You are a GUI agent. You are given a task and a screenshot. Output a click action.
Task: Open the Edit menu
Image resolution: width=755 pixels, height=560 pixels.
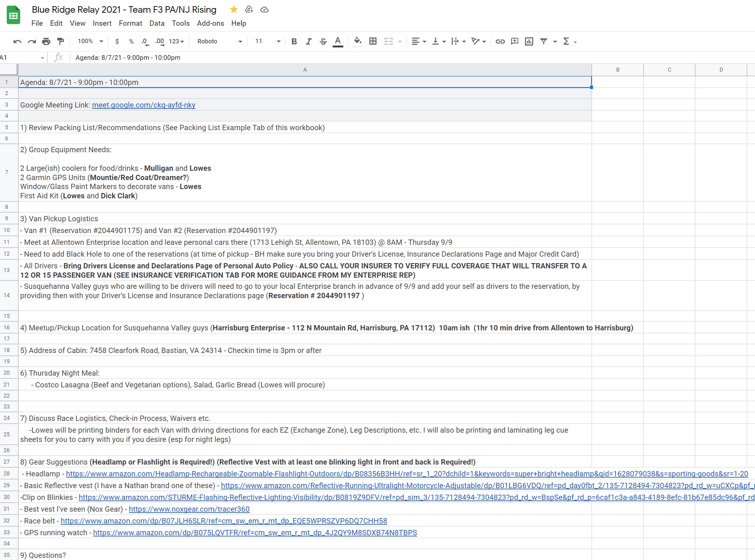click(56, 23)
